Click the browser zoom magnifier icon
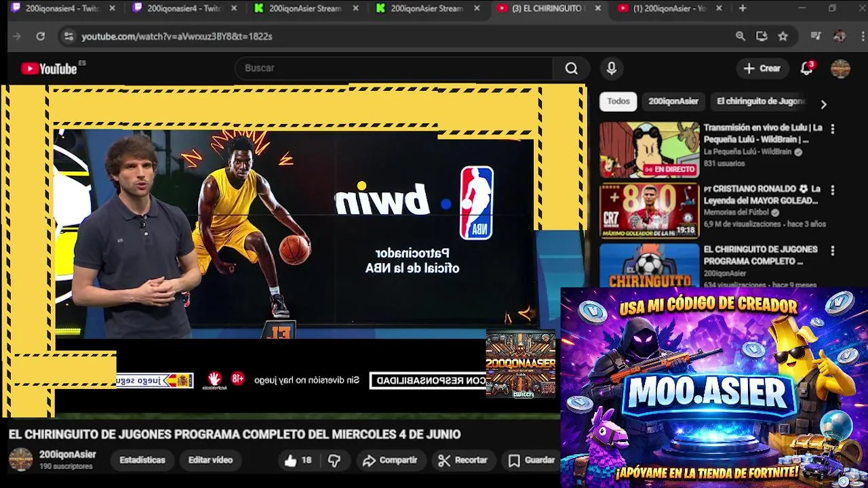This screenshot has width=868, height=488. tap(741, 36)
